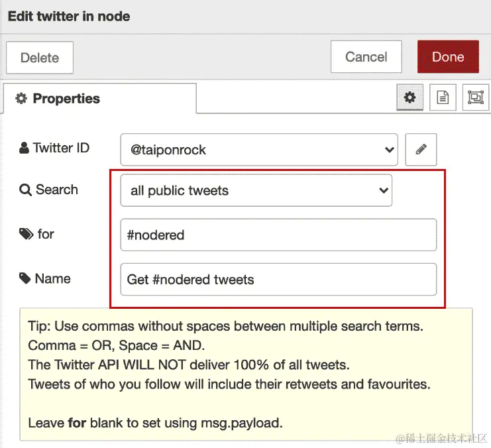Confirm changes with the Done button

pos(448,57)
